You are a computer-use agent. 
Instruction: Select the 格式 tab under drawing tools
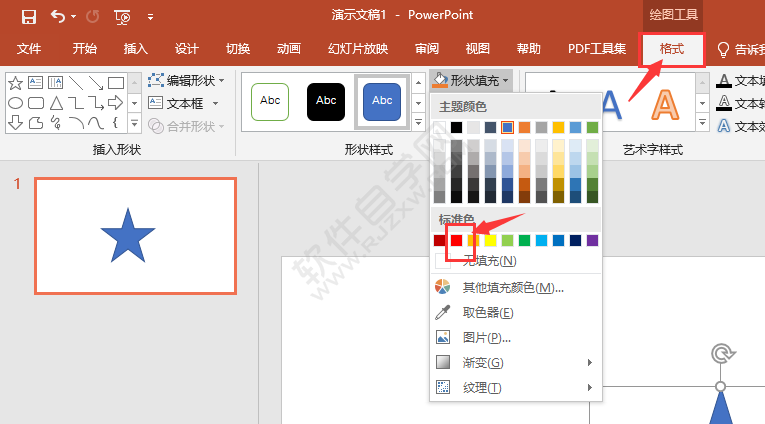[x=672, y=49]
